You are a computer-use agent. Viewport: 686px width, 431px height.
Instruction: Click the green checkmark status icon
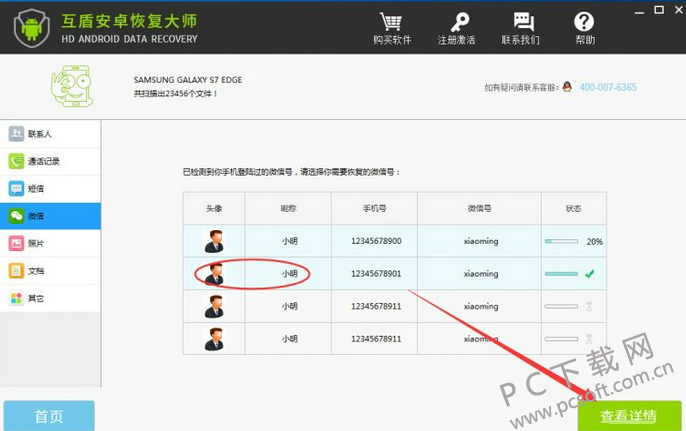590,274
